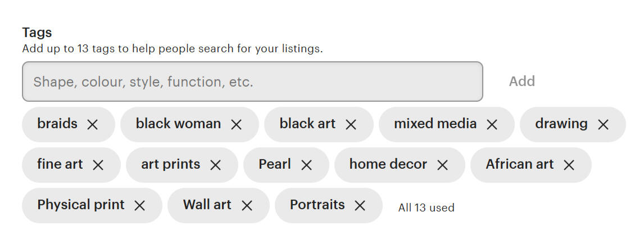Delete the 'mixed media' tag

click(492, 124)
